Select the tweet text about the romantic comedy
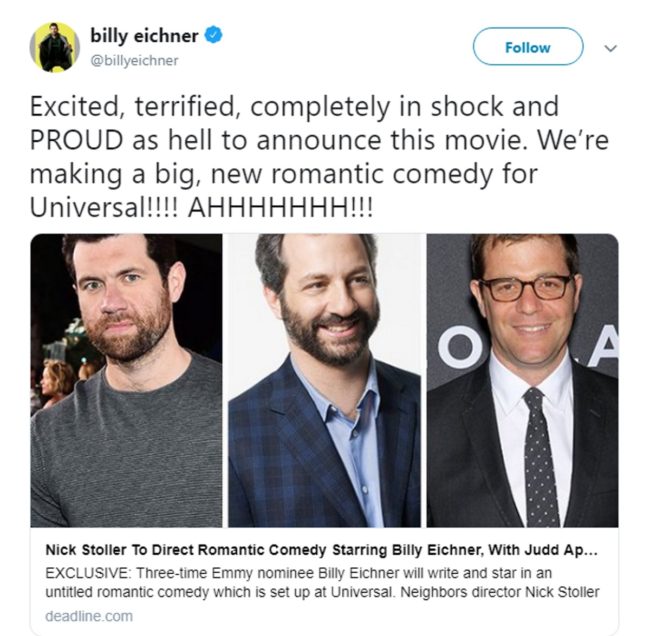Viewport: 650px width, 636px height. pyautogui.click(x=319, y=157)
